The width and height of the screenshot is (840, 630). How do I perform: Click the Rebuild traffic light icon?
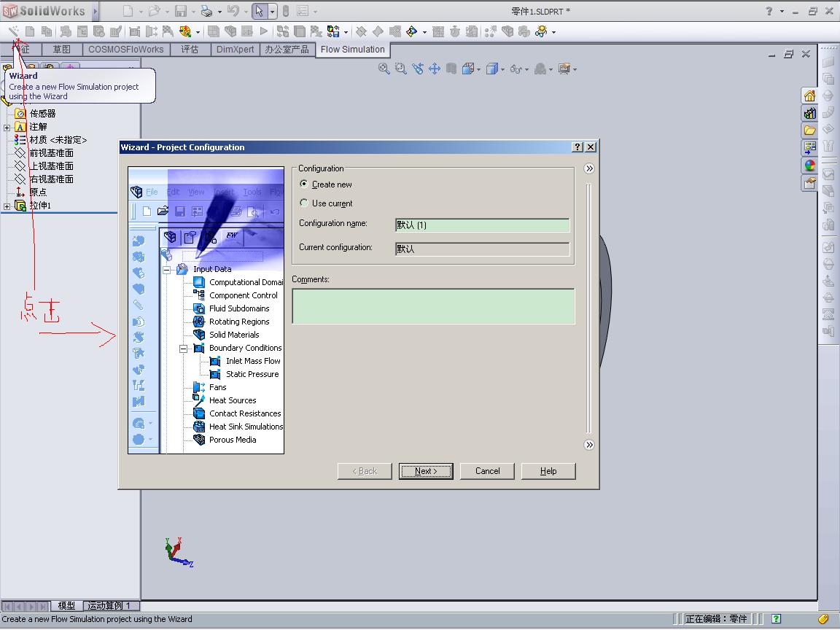(286, 11)
